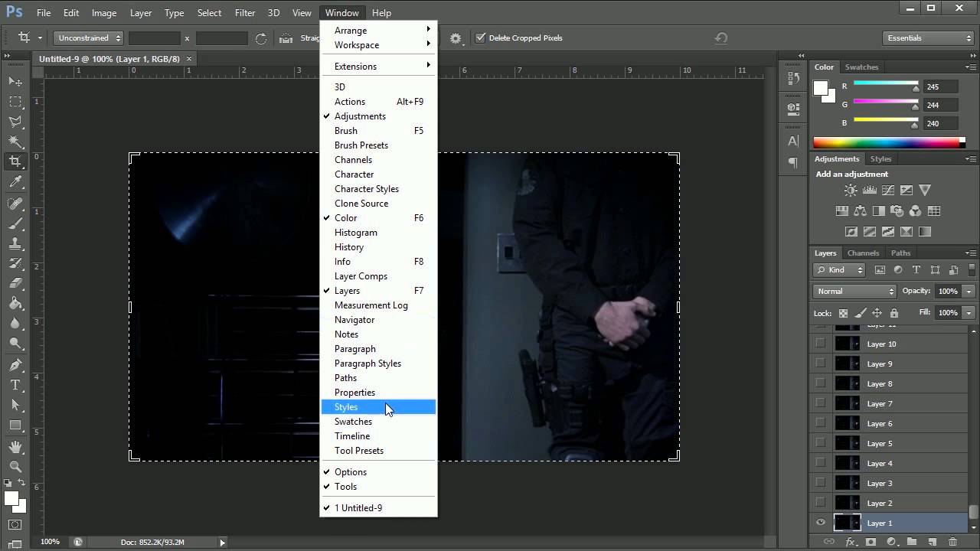Show Layer 2 visibility box
Viewport: 980px width, 551px height.
click(x=821, y=503)
